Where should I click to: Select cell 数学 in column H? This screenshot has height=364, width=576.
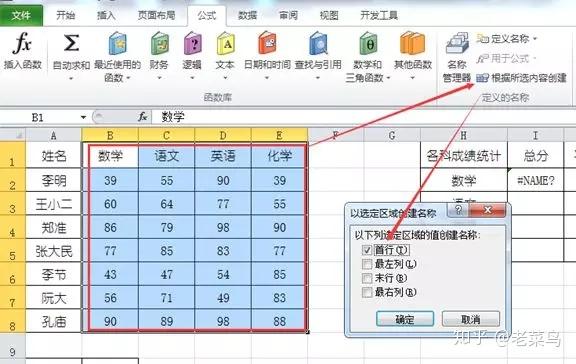tap(464, 180)
